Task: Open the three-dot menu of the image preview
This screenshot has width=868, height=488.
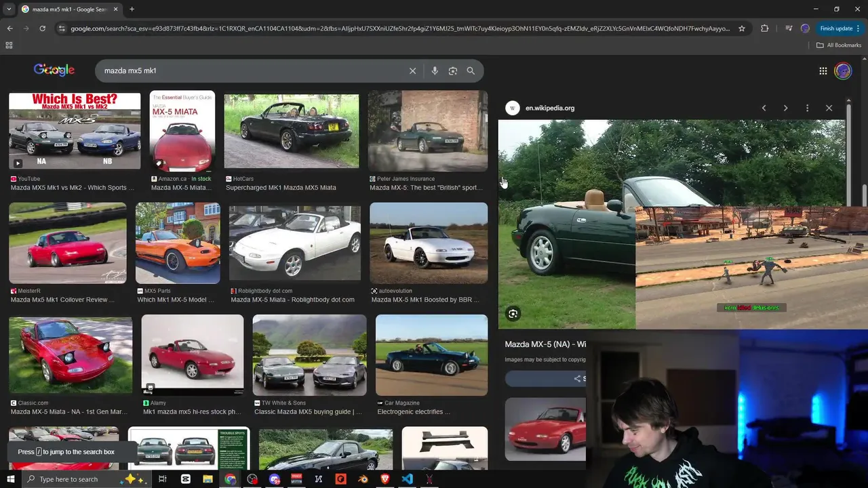Action: (x=807, y=108)
